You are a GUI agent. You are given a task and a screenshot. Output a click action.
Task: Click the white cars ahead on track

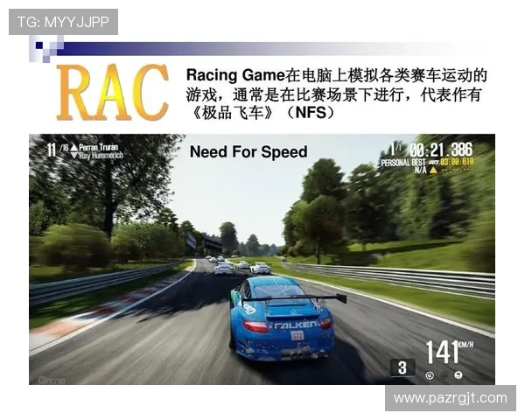[x=238, y=266]
